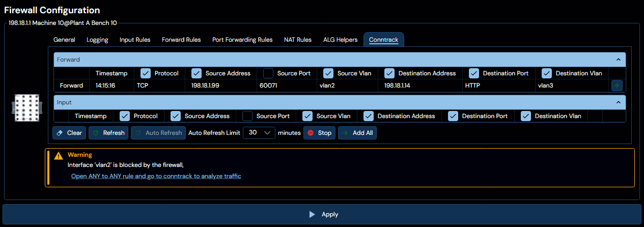Collapse the Forward section
Viewport: 644px width, 227px height.
[619, 60]
